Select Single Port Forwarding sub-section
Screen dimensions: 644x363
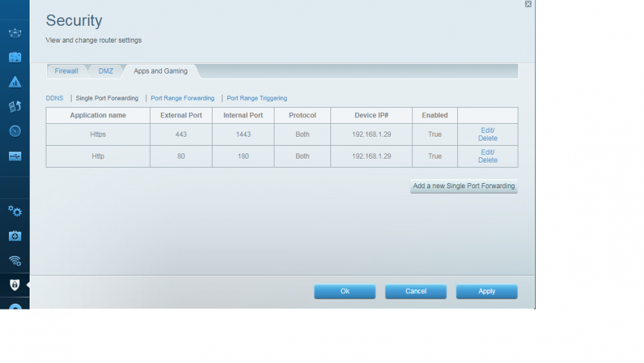pyautogui.click(x=107, y=98)
